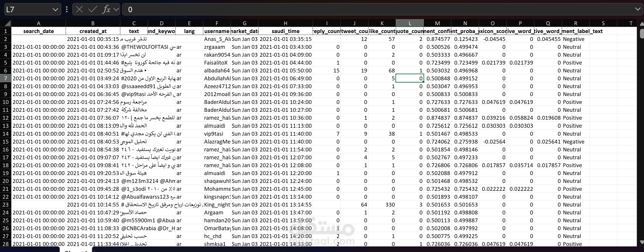Select the search_date header cell
The width and height of the screenshot is (644, 252).
tap(38, 31)
